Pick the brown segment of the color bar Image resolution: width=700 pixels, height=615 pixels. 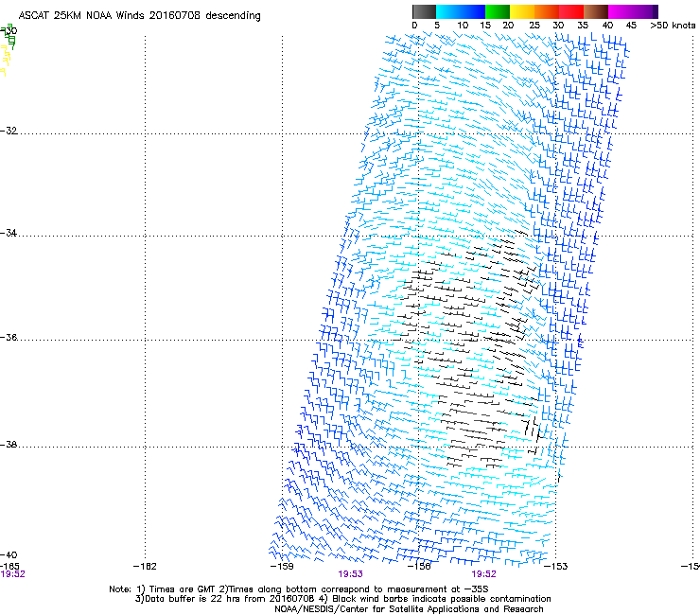[596, 11]
